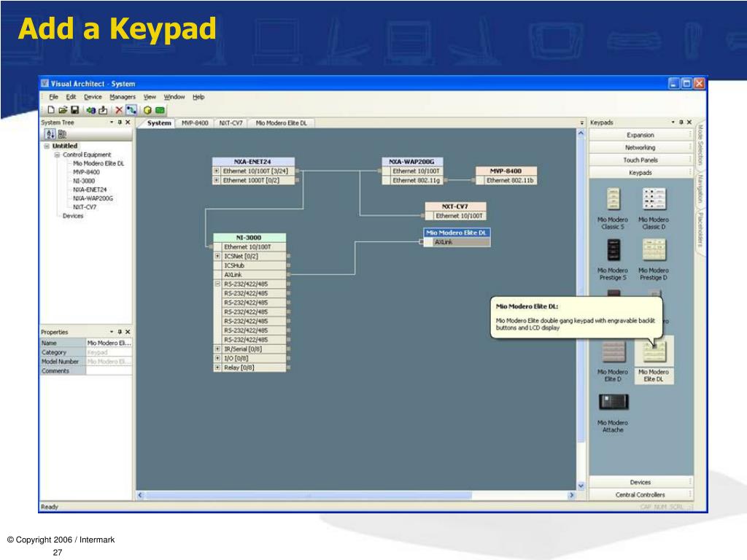Open the Expansion palette section

tap(640, 135)
